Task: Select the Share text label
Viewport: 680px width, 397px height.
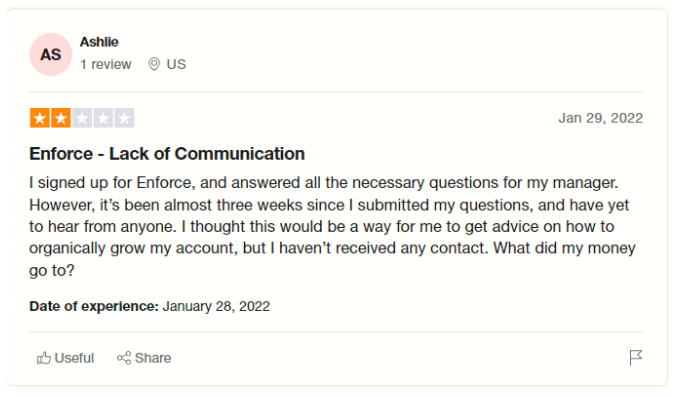Action: point(153,358)
